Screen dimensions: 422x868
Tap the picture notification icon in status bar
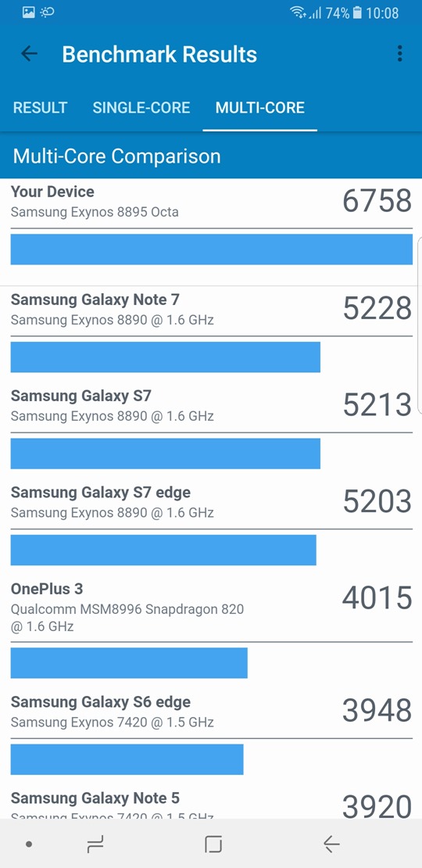pos(29,12)
